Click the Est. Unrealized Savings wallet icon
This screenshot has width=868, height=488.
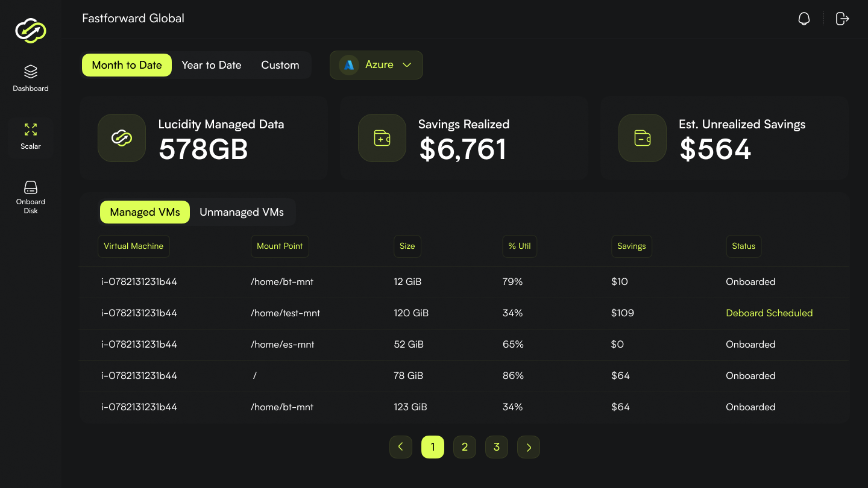point(643,138)
